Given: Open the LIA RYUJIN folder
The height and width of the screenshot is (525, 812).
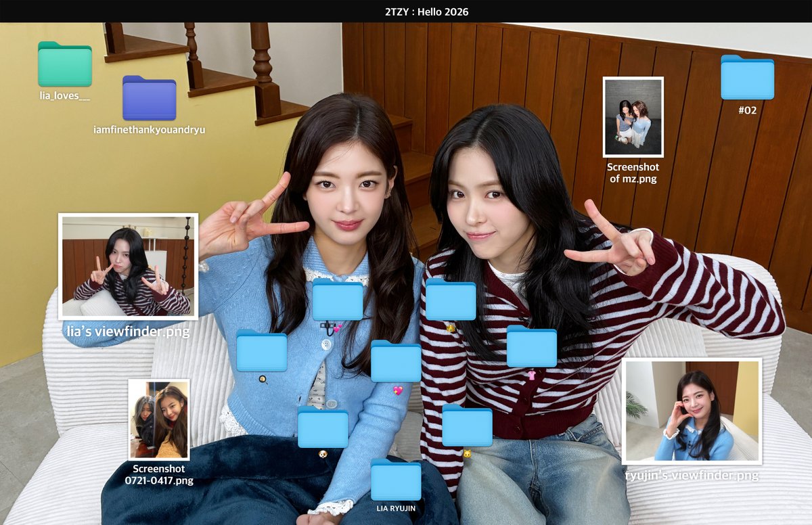Looking at the screenshot, I should [396, 481].
